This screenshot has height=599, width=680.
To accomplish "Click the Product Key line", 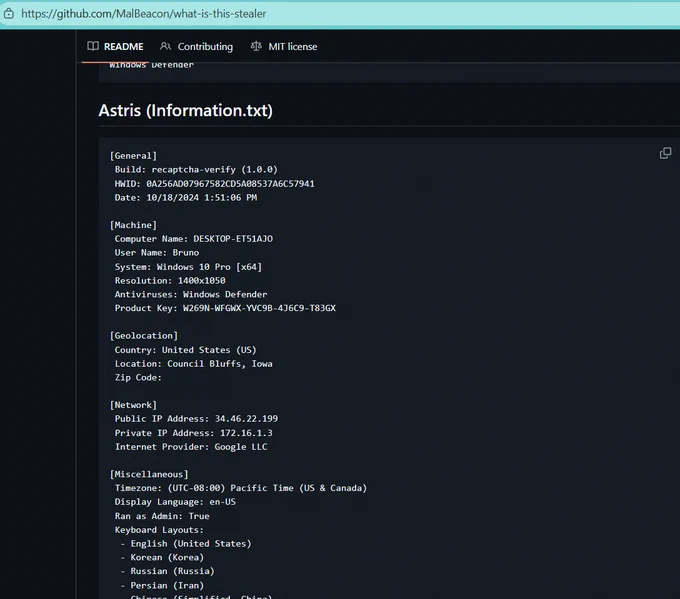I will point(225,308).
